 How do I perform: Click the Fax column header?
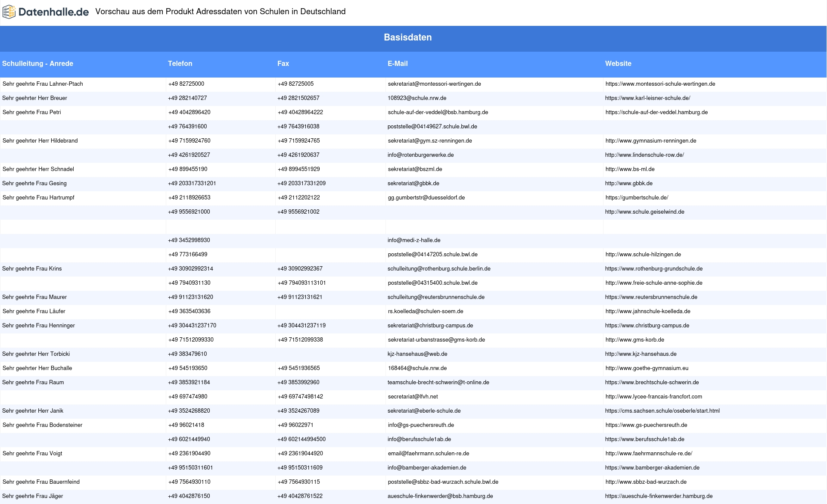(x=283, y=63)
